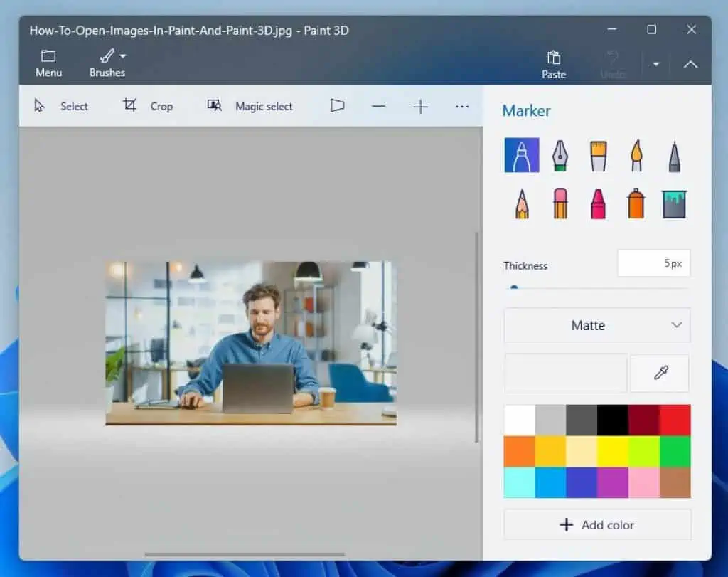Image resolution: width=728 pixels, height=577 pixels.
Task: Choose the Oil brush tool
Action: click(x=597, y=155)
